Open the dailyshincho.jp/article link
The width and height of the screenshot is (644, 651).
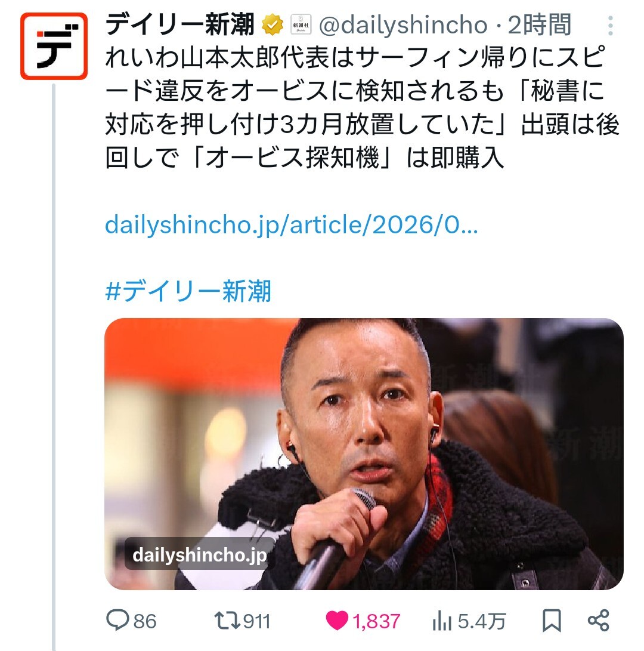292,226
